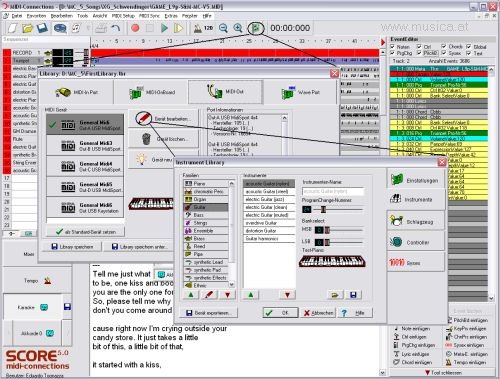The image size is (500, 379).
Task: Move family down with red arrow under Familien
Action: click(x=228, y=295)
